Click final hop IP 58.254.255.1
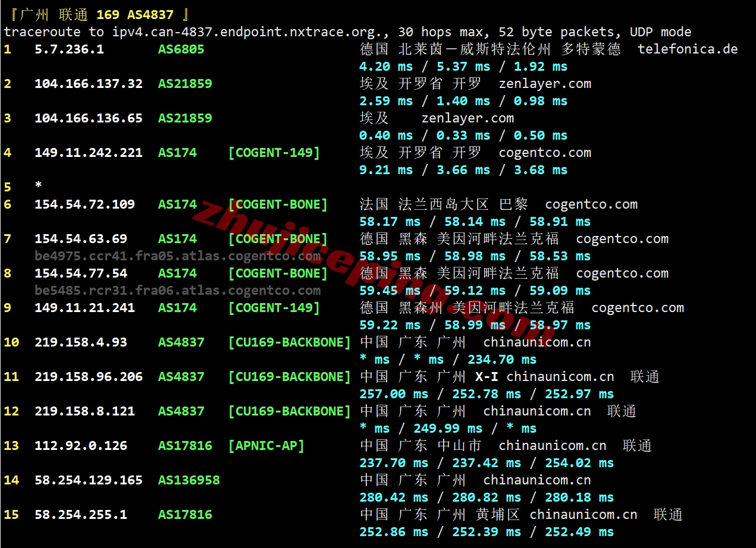 pos(80,515)
